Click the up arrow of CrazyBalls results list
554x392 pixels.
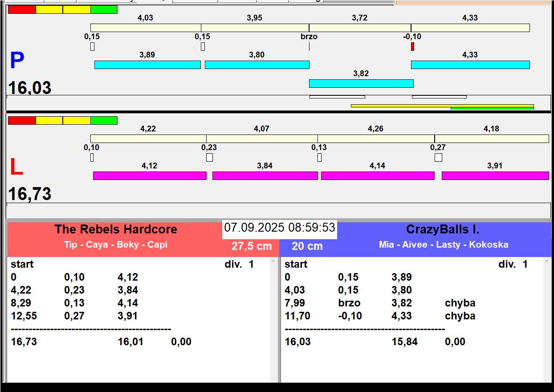(x=547, y=262)
